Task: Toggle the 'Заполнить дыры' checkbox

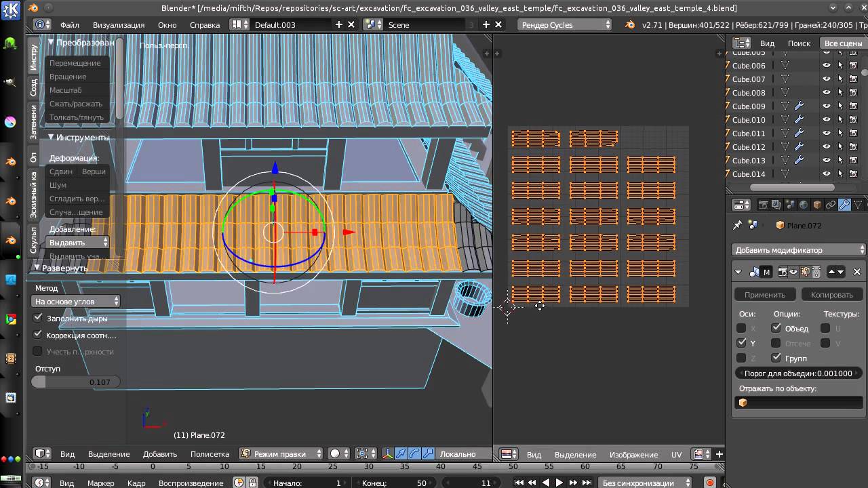Action: pos(38,318)
